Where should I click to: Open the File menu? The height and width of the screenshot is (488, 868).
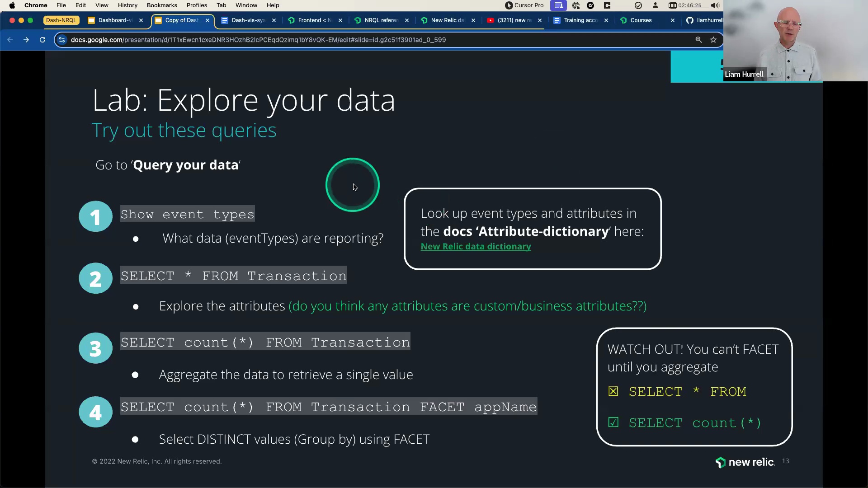coord(61,5)
